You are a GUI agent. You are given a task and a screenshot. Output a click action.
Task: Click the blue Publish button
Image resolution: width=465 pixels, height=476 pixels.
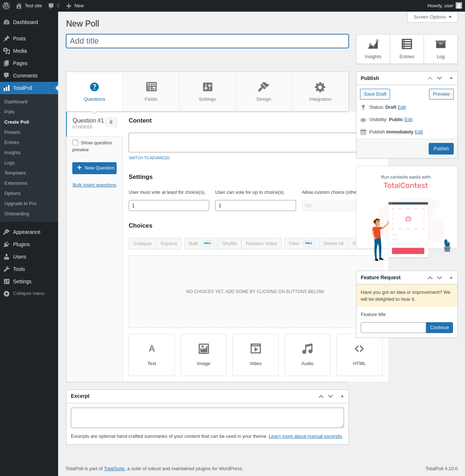pos(441,149)
